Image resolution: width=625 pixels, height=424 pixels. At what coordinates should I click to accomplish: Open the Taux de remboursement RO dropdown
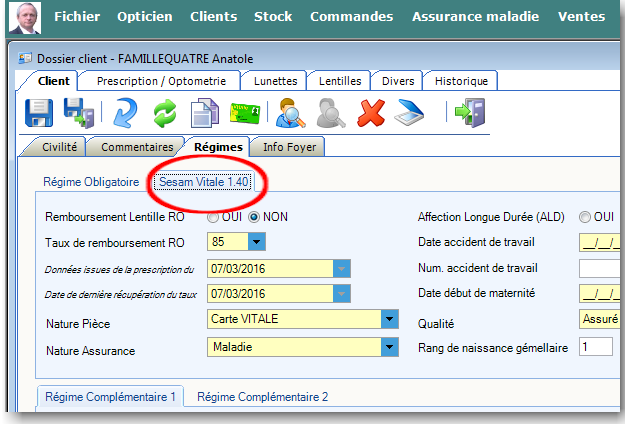(x=257, y=242)
